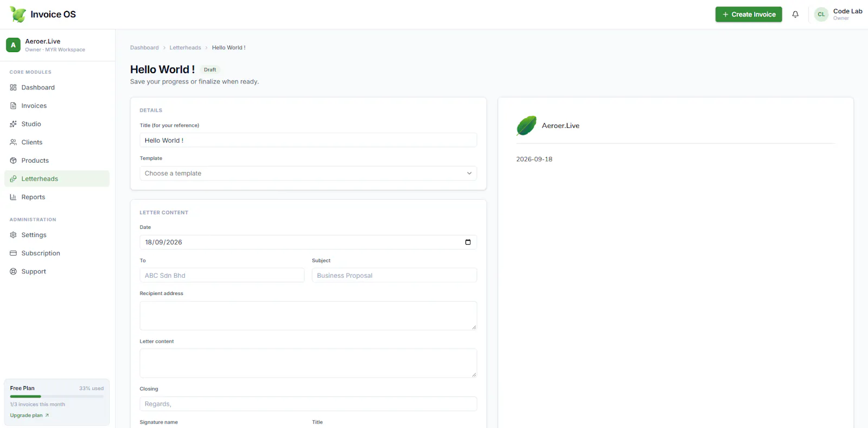
Task: Click the 33% used label
Action: (91, 388)
